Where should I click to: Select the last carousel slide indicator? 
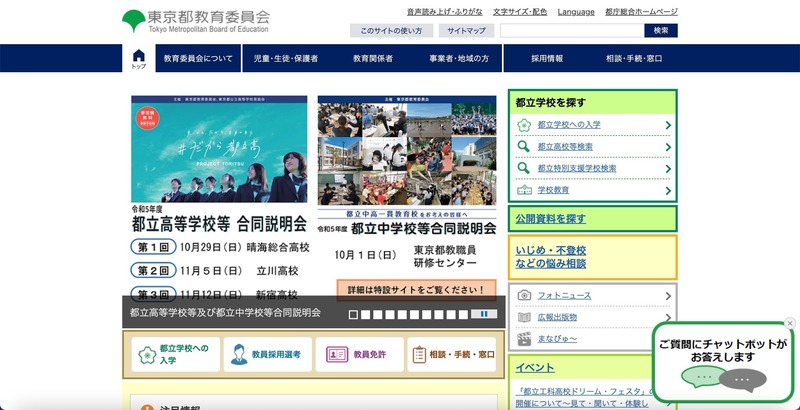[x=464, y=314]
